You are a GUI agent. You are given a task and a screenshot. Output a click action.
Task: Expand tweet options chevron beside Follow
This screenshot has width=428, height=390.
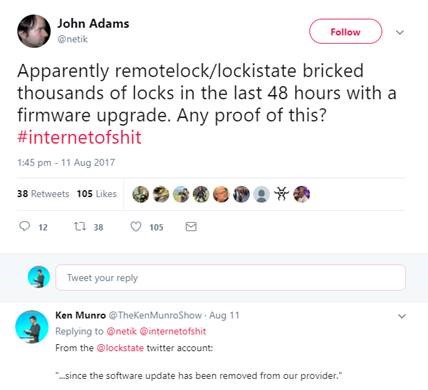(400, 32)
